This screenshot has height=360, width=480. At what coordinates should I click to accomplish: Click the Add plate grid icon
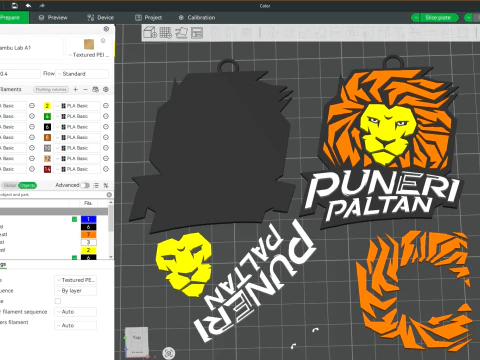coord(166,33)
